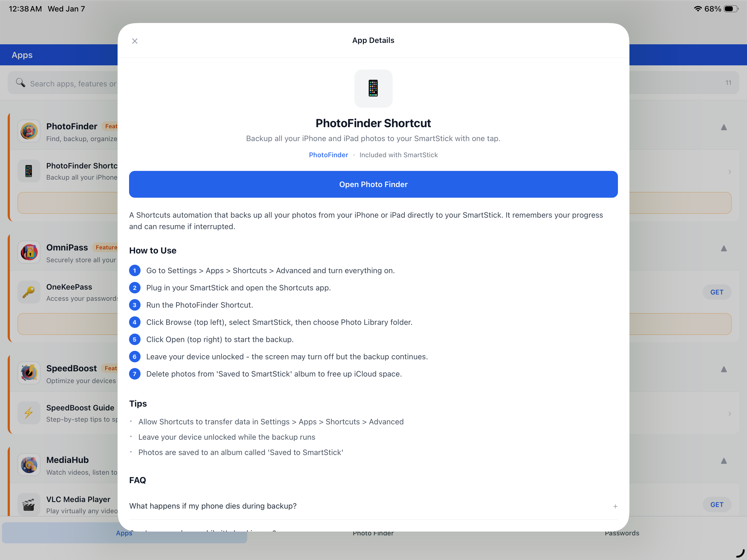Tap the MediaHub app icon
This screenshot has height=560, width=747.
[x=29, y=465]
